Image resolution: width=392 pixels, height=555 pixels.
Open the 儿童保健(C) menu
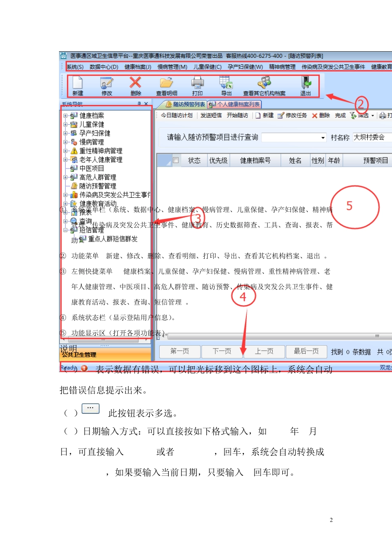(x=208, y=66)
